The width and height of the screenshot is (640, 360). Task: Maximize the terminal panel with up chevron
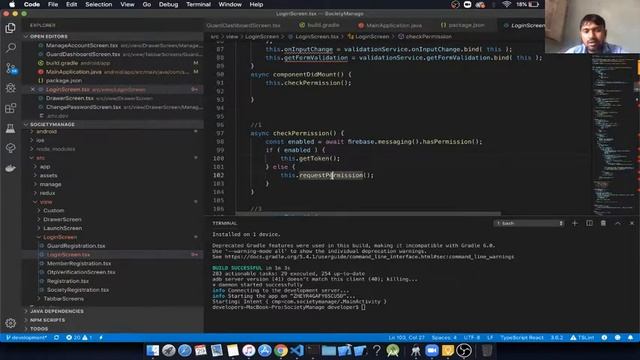click(618, 223)
